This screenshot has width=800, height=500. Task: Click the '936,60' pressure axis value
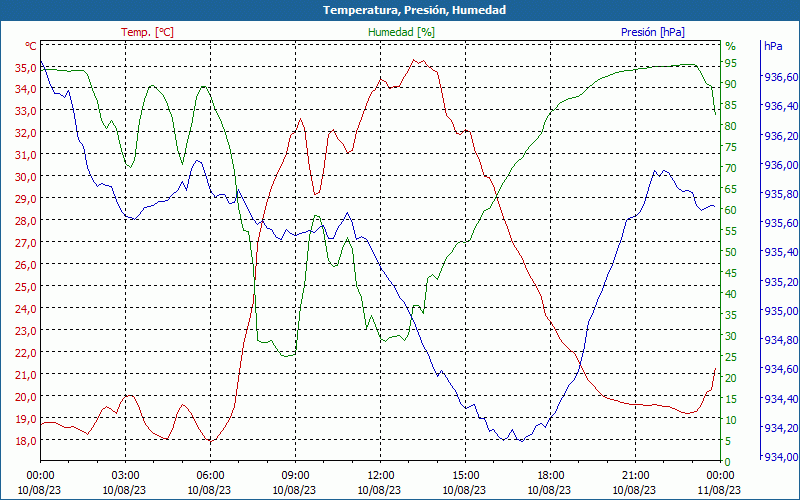(x=780, y=77)
